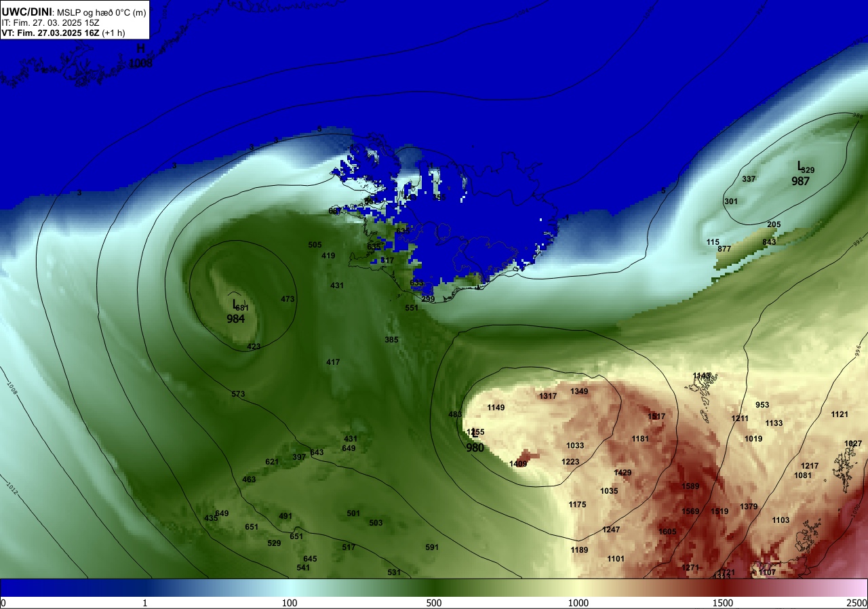The width and height of the screenshot is (868, 609).
Task: Click the 505 height value
Action: pyautogui.click(x=315, y=245)
